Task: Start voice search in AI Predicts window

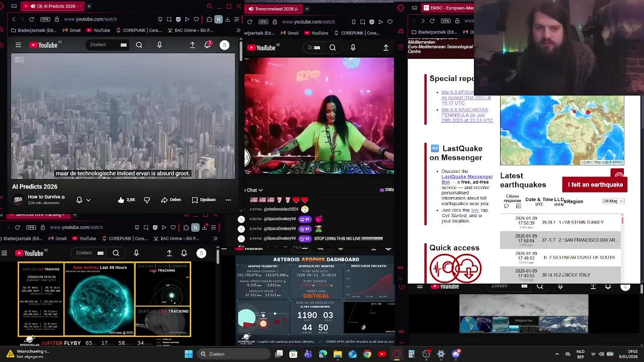Action: tap(159, 45)
